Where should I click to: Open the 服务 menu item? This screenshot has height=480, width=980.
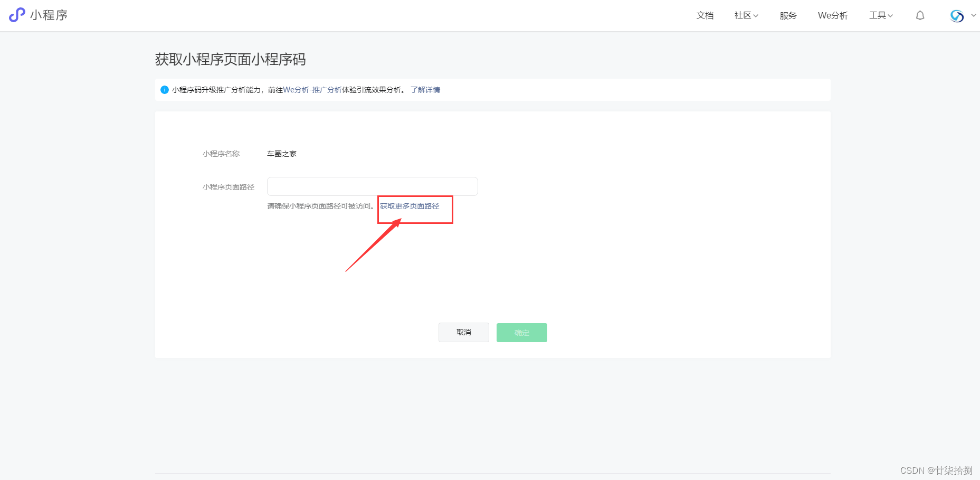[x=788, y=15]
